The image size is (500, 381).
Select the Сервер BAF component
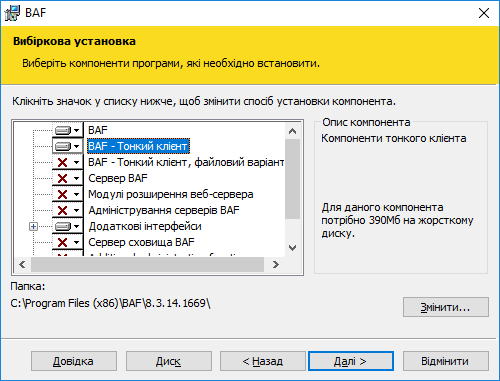118,178
